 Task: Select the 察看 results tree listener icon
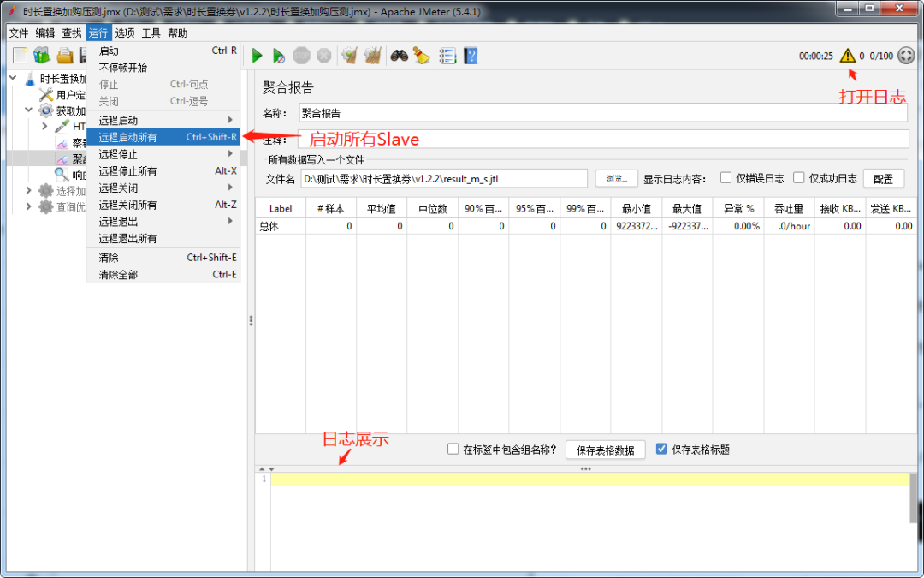(x=62, y=142)
